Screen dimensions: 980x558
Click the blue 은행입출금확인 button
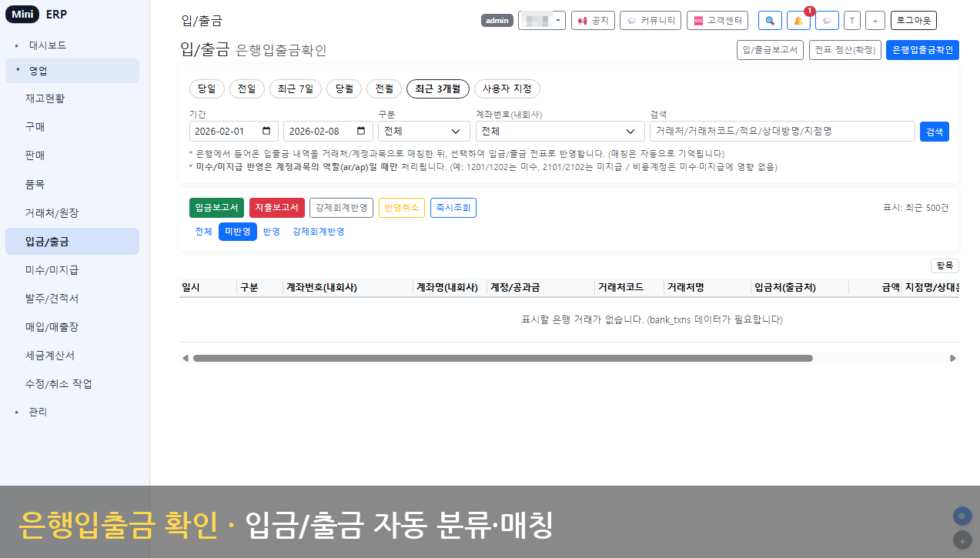click(923, 50)
